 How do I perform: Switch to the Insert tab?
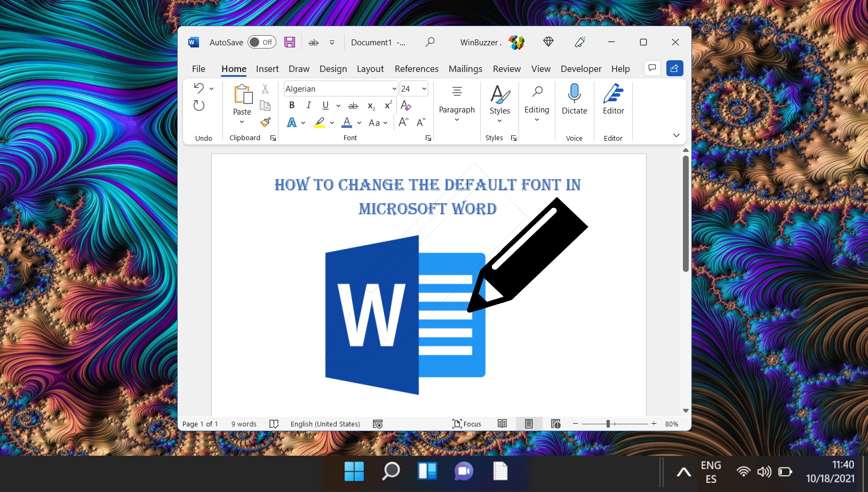coord(267,69)
